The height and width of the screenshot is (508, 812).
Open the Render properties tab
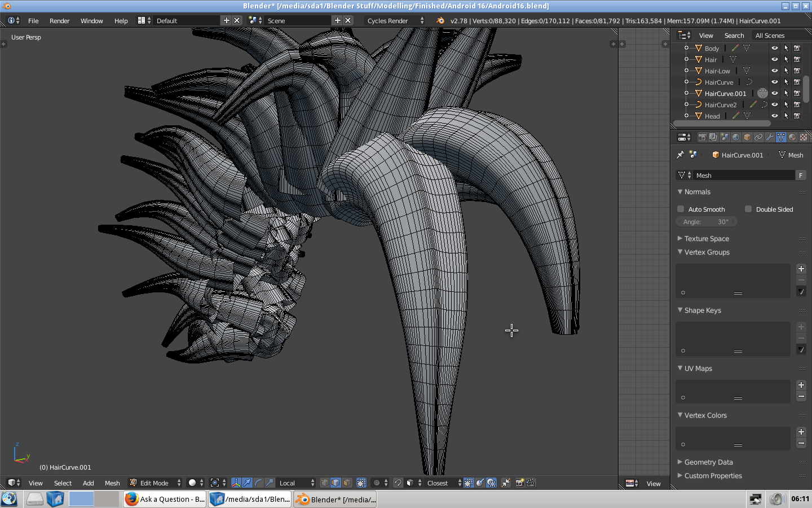click(x=702, y=137)
